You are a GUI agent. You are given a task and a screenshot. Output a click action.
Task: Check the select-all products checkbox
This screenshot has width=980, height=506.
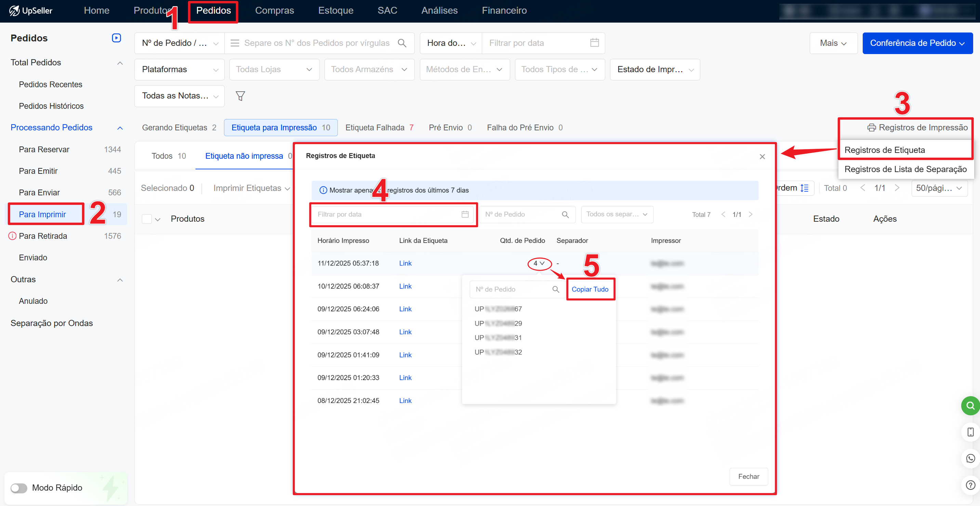(x=146, y=219)
